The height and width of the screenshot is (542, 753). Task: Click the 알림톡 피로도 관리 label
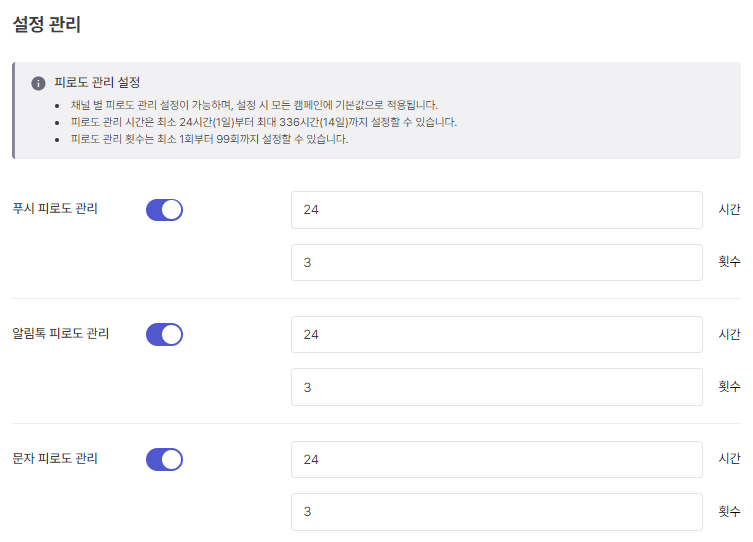click(x=60, y=334)
